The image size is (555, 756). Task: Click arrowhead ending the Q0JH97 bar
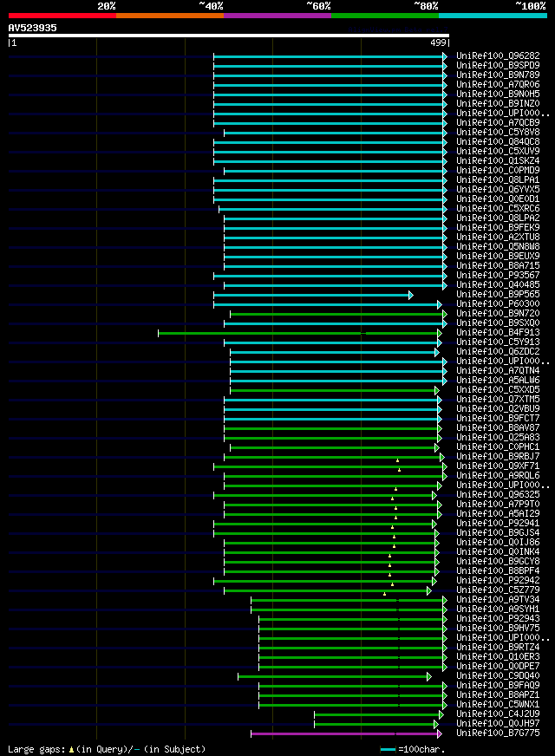(x=436, y=724)
